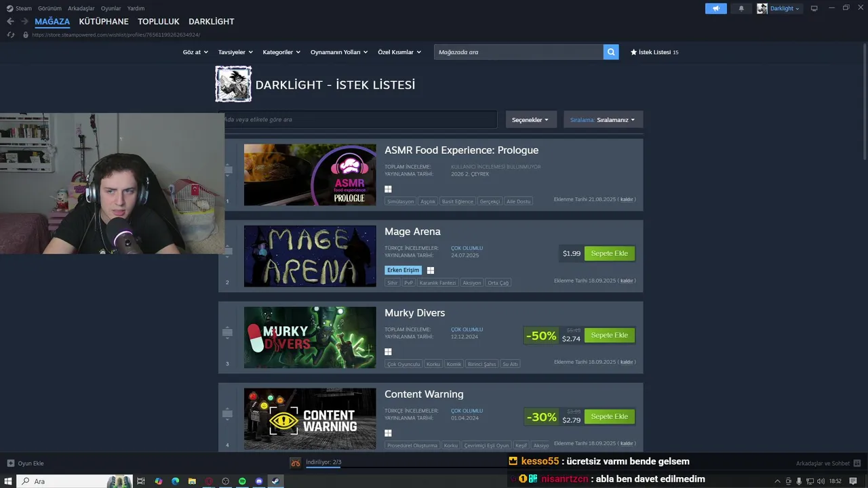This screenshot has height=488, width=868.
Task: Open Content Warning game thumbnail
Action: (x=310, y=419)
